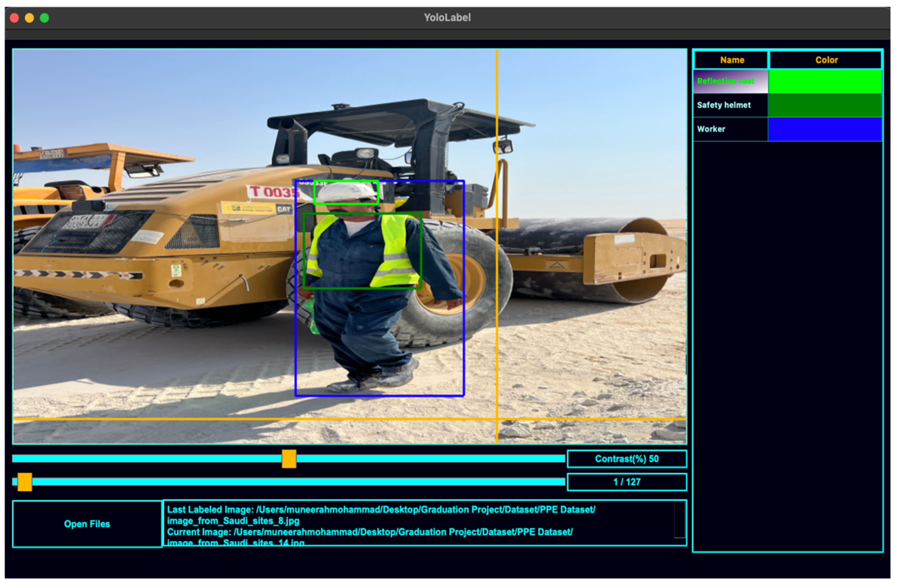The height and width of the screenshot is (588, 897).
Task: Click the Contrast(%) 50 label box
Action: click(x=627, y=460)
